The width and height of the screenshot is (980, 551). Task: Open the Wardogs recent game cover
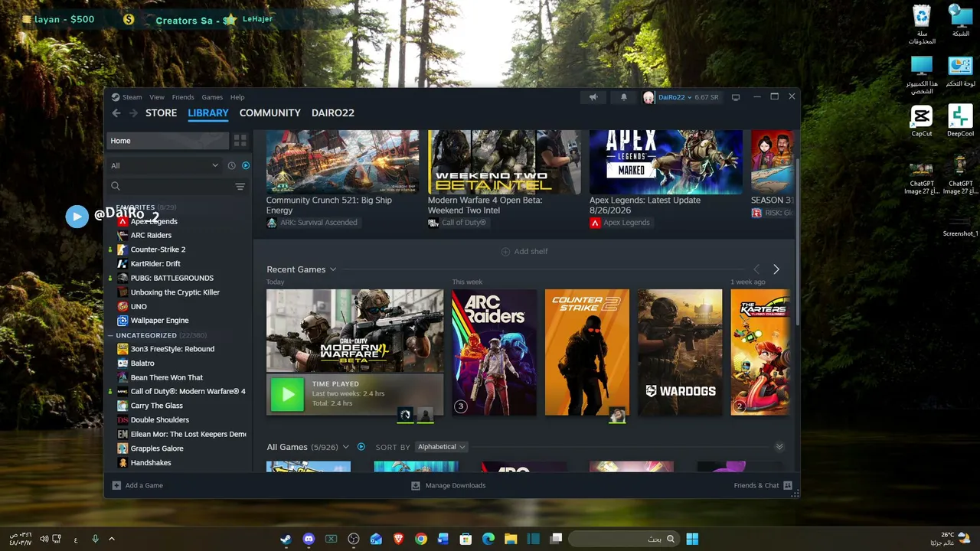click(680, 352)
